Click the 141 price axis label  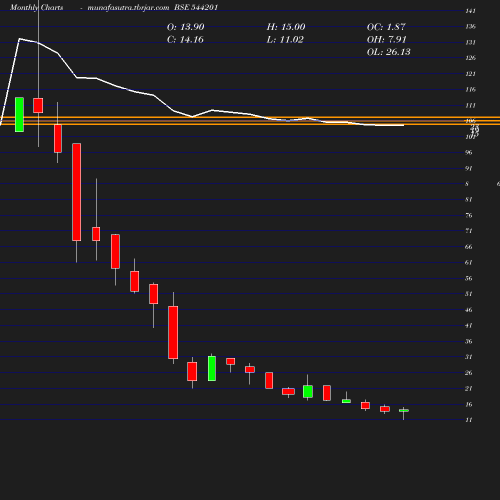tap(470, 11)
